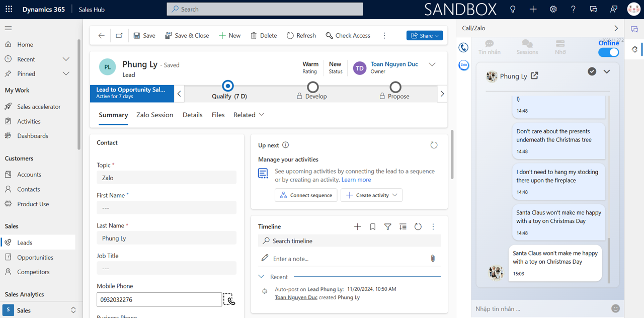The width and height of the screenshot is (644, 318).
Task: Open owner Toan Nguyen Duc link in header
Action: pyautogui.click(x=394, y=64)
